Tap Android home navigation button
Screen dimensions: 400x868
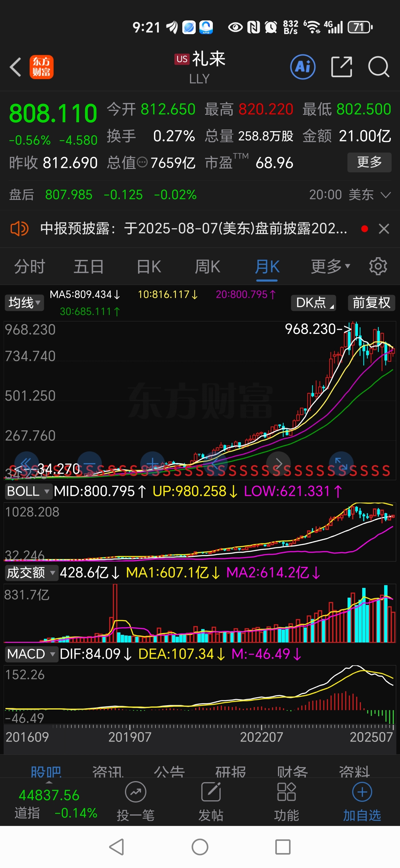point(200,847)
